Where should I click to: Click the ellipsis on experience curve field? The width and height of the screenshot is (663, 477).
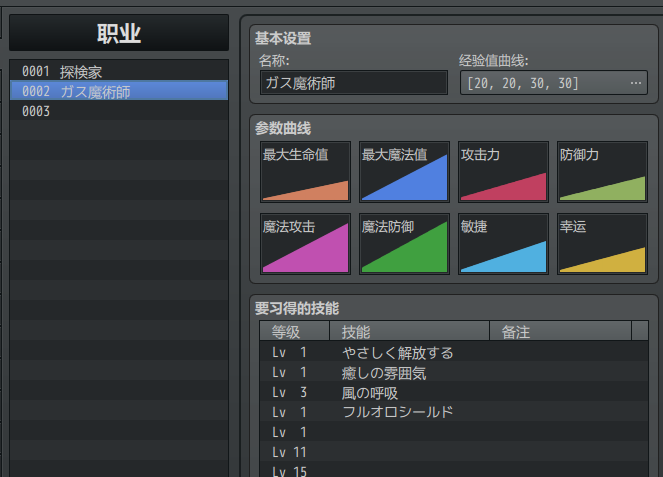tap(636, 83)
